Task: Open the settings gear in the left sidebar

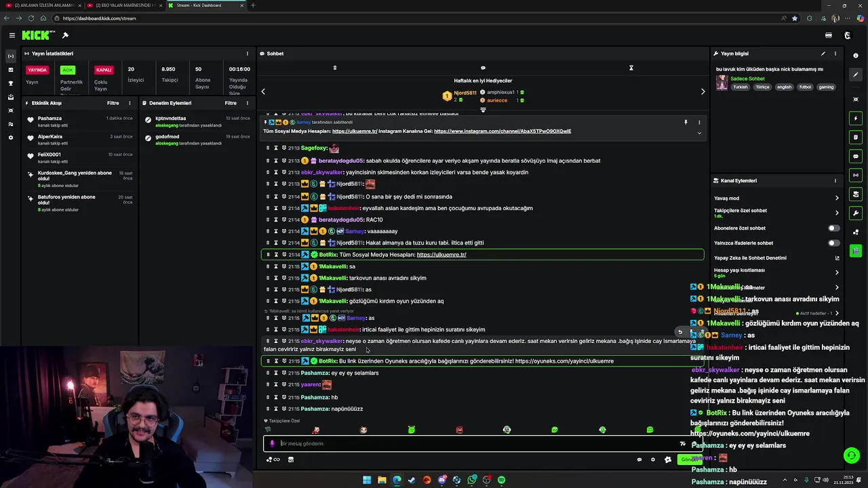Action: pos(10,138)
